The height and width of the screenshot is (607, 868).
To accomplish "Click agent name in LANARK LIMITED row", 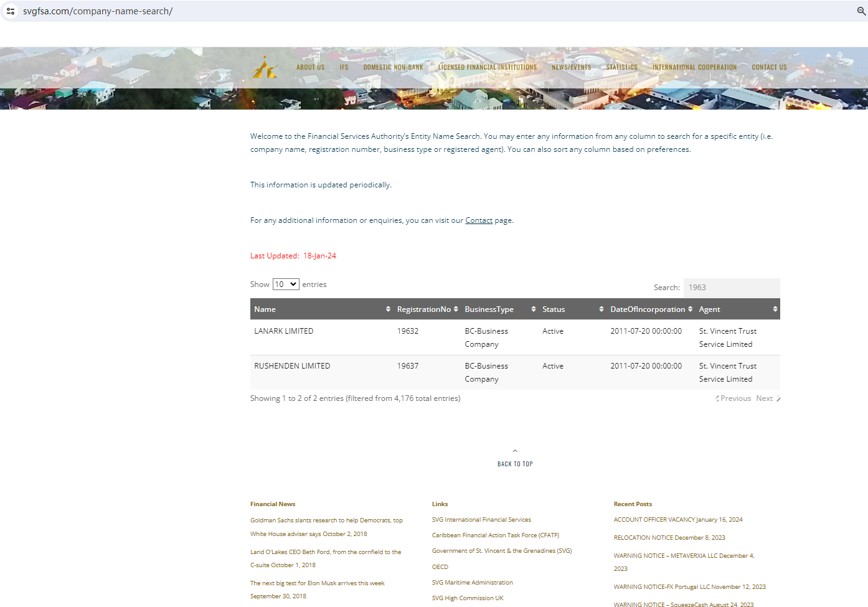I will tap(728, 337).
